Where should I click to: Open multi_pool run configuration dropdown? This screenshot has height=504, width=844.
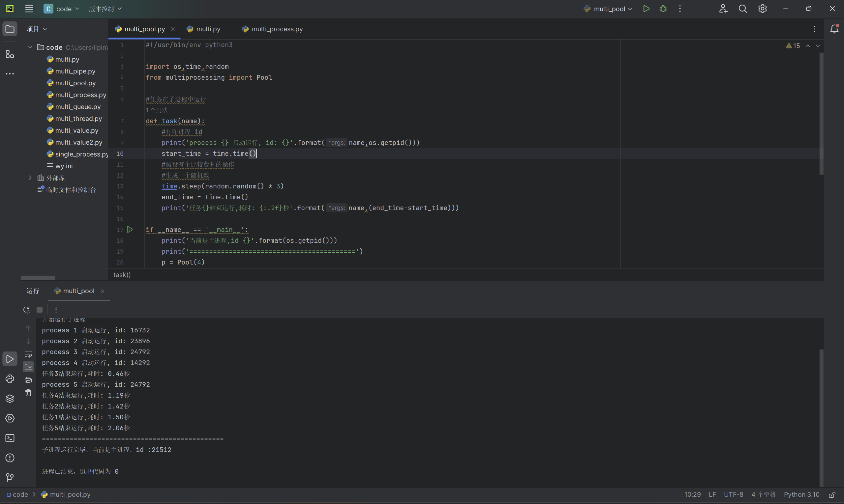[x=608, y=9]
